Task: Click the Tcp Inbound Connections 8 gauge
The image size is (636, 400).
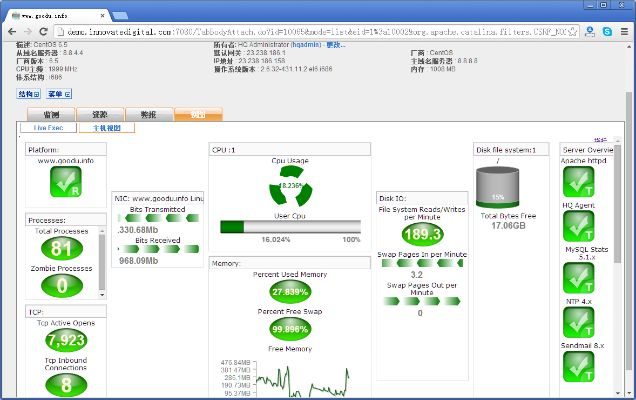Action: (x=66, y=385)
